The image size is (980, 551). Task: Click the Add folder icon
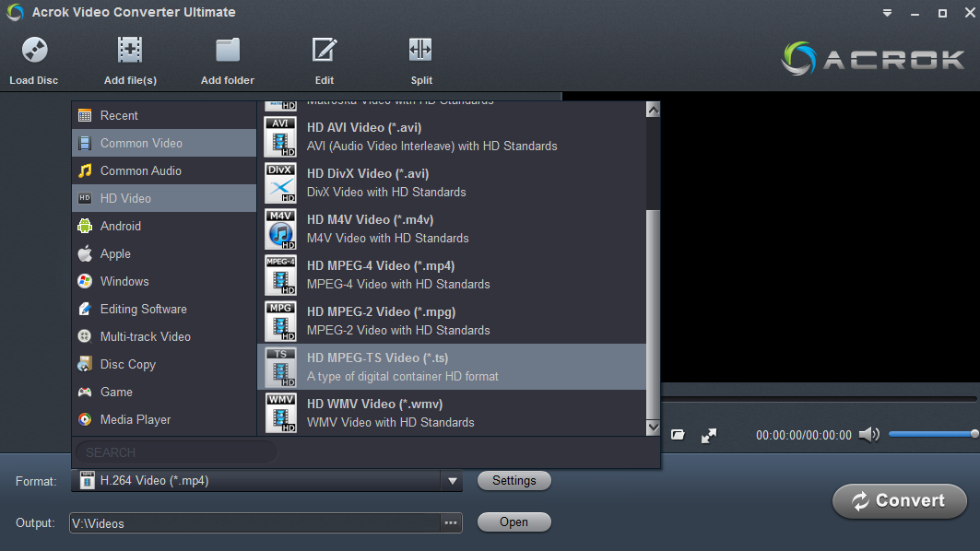click(x=228, y=50)
